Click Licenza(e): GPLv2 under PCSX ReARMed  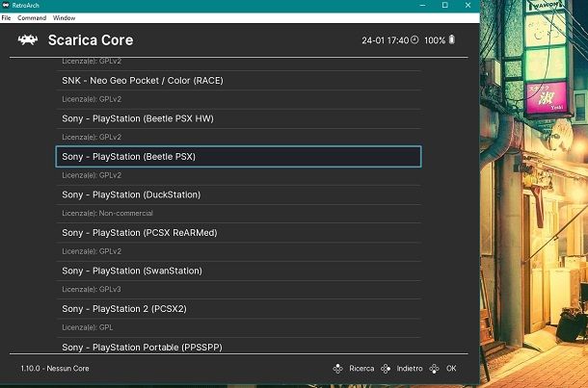92,251
